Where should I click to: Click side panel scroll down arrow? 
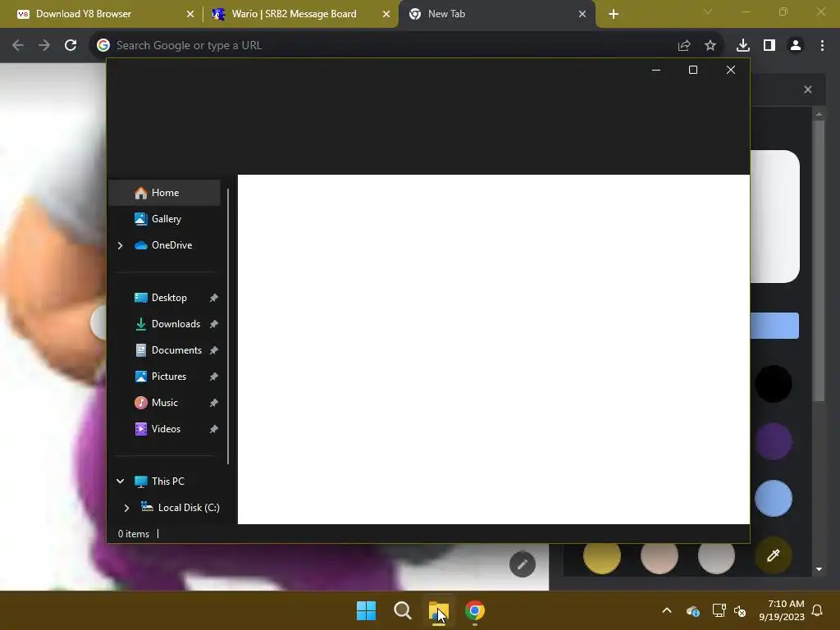click(819, 569)
